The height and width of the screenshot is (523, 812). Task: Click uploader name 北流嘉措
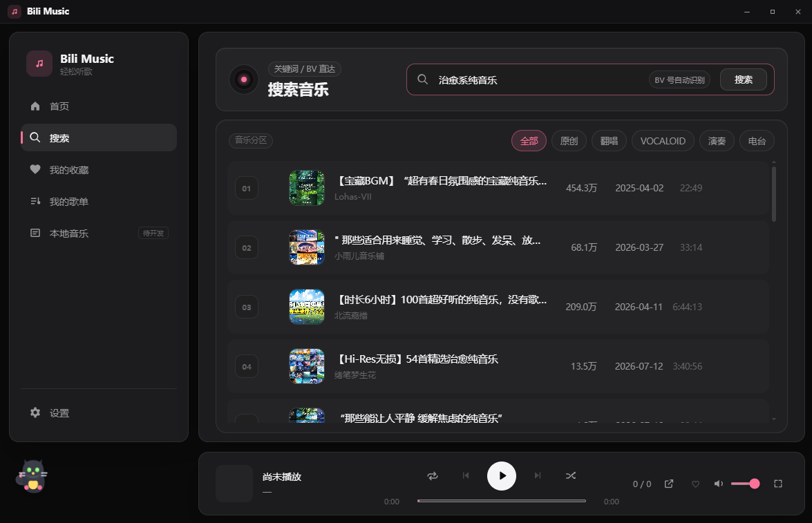pos(350,315)
